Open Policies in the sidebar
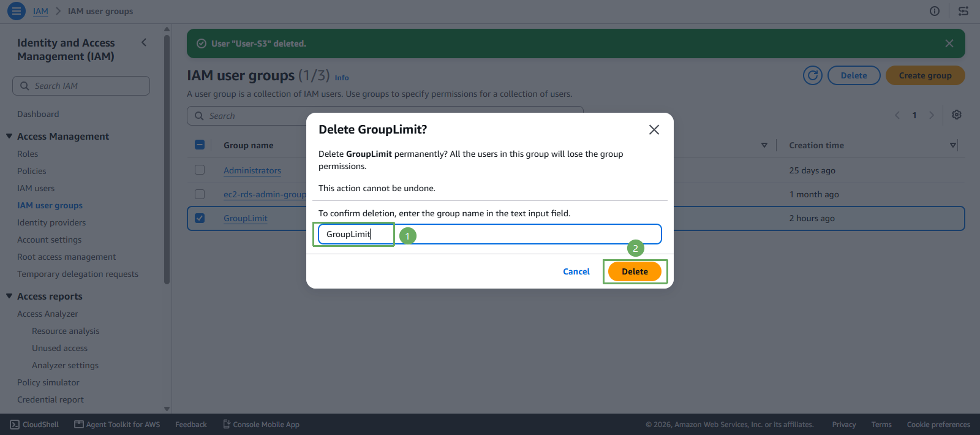The image size is (980, 435). pos(32,171)
